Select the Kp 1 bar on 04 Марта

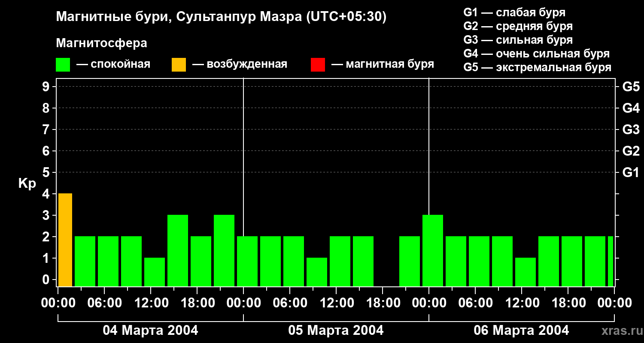click(155, 272)
